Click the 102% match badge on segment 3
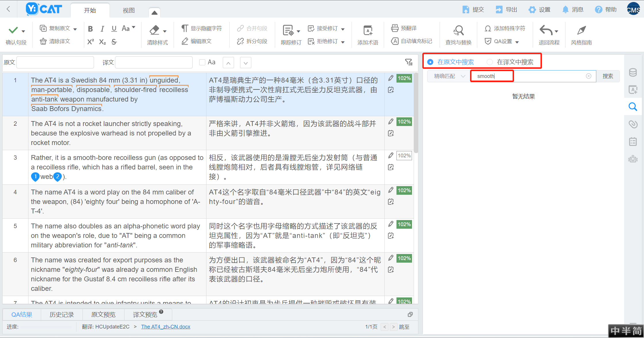Screen dimensions: 644x338 tap(404, 156)
